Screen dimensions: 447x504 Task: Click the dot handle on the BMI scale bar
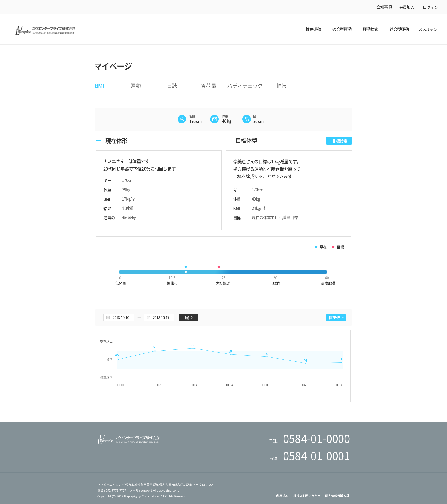pyautogui.click(x=186, y=272)
